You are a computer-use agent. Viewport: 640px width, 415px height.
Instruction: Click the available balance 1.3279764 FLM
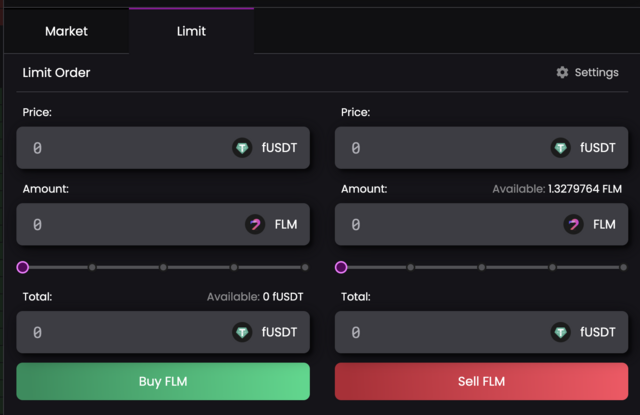coord(585,189)
